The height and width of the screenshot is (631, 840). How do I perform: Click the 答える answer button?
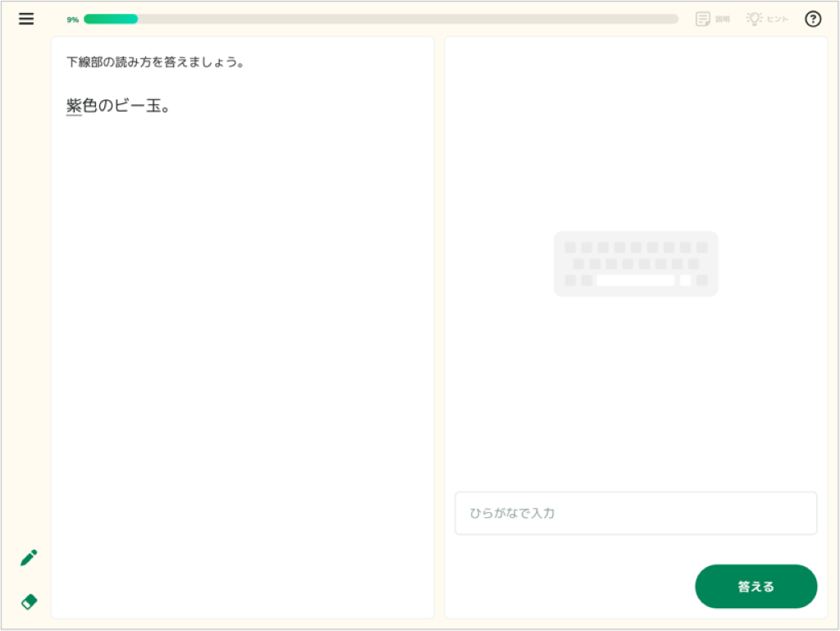coord(756,586)
